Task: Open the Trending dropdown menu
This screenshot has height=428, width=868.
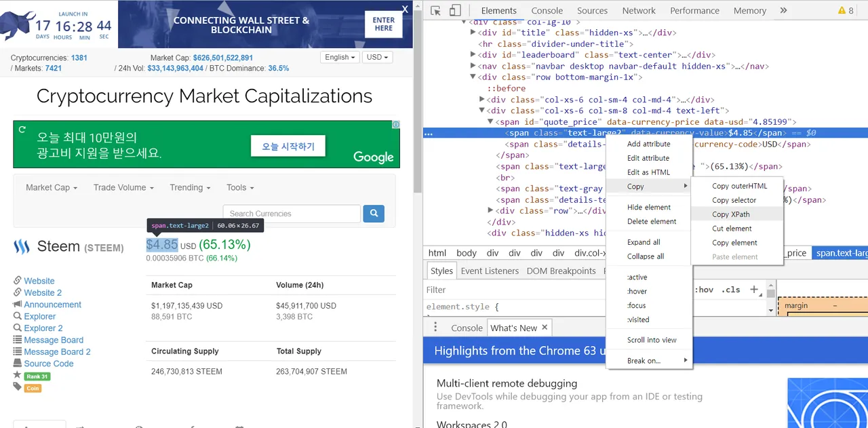Action: pyautogui.click(x=190, y=188)
